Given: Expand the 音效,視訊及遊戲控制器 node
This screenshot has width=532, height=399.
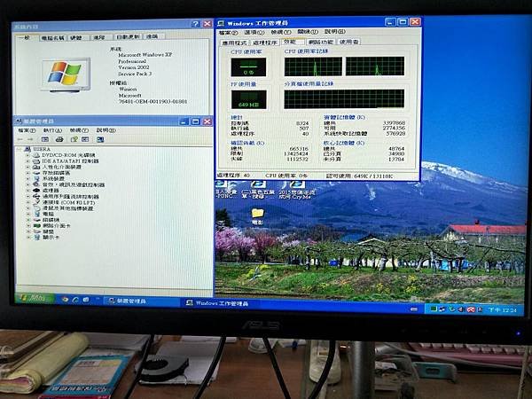Looking at the screenshot, I should pyautogui.click(x=28, y=184).
